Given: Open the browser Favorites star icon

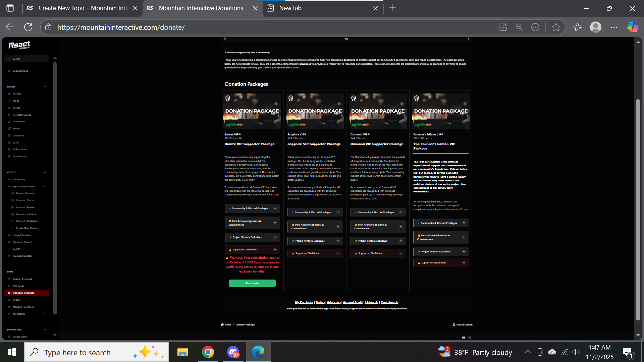Looking at the screenshot, I should [577, 27].
